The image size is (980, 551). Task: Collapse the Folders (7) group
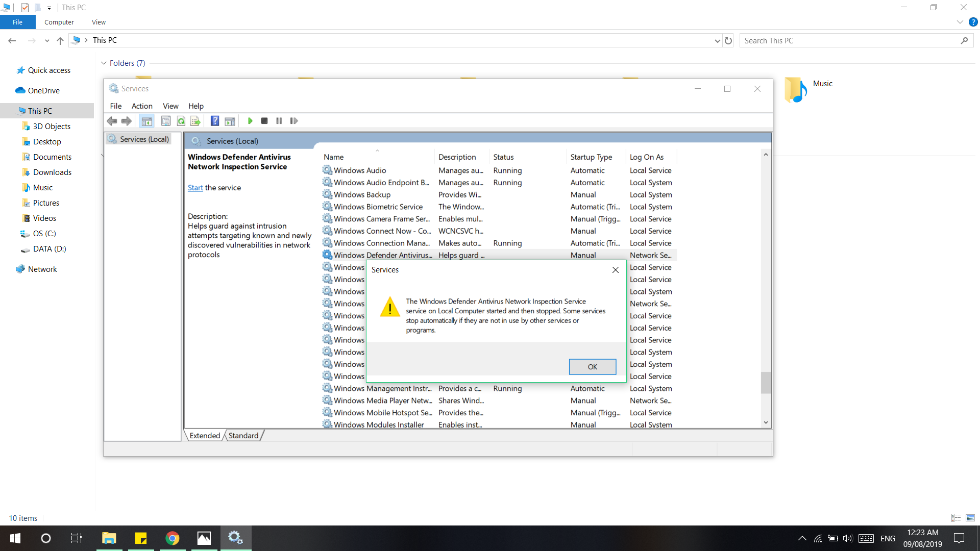point(104,63)
